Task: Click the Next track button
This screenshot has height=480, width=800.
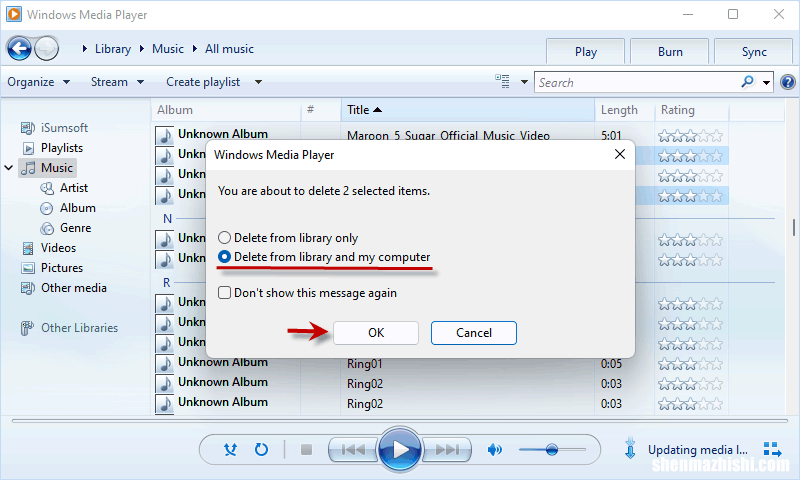Action: [x=447, y=449]
